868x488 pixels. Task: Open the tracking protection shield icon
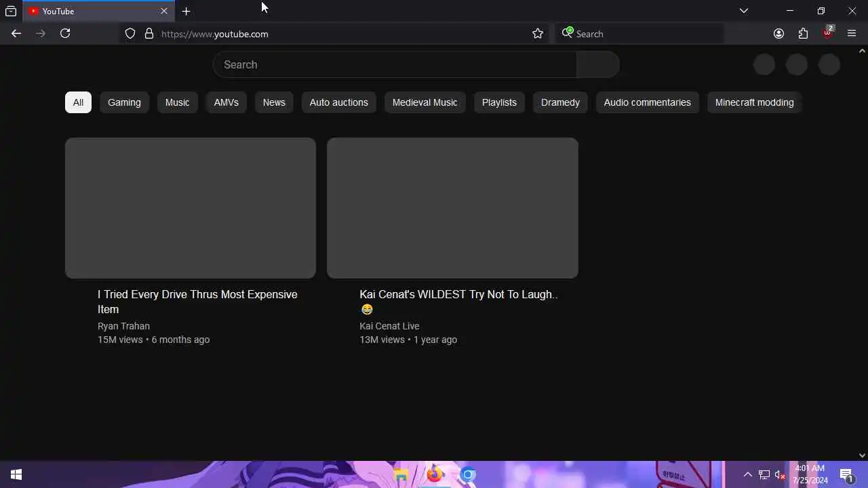[x=130, y=33]
